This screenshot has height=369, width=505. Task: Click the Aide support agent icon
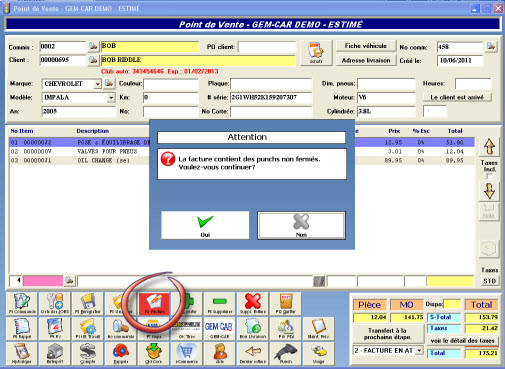220,354
